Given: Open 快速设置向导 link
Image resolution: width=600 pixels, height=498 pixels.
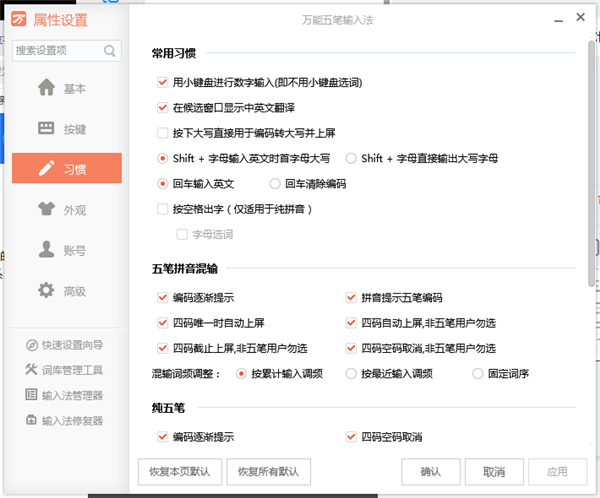Looking at the screenshot, I should pyautogui.click(x=72, y=345).
